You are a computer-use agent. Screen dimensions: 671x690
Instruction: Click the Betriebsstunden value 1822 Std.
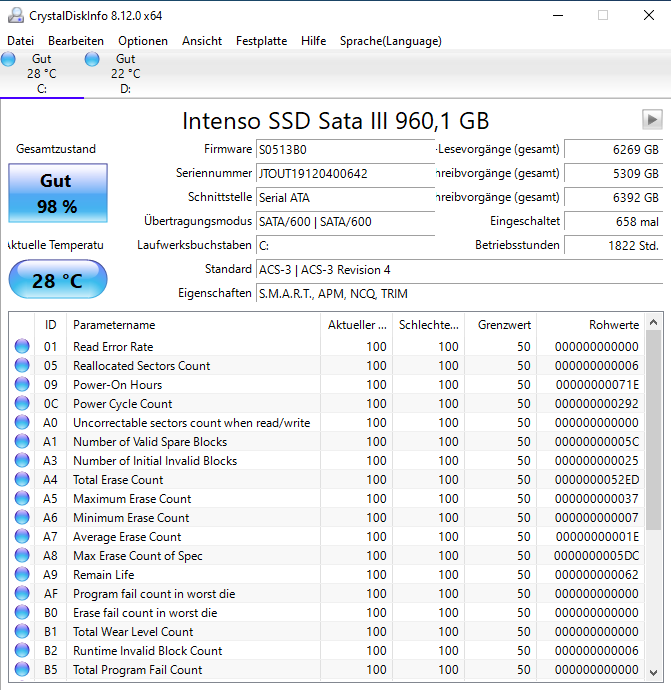pyautogui.click(x=613, y=246)
